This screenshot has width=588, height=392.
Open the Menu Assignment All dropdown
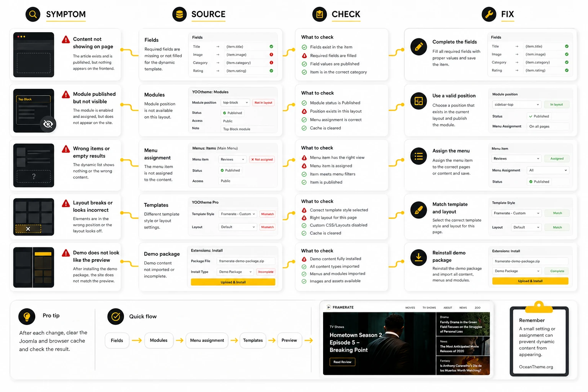pyautogui.click(x=548, y=170)
